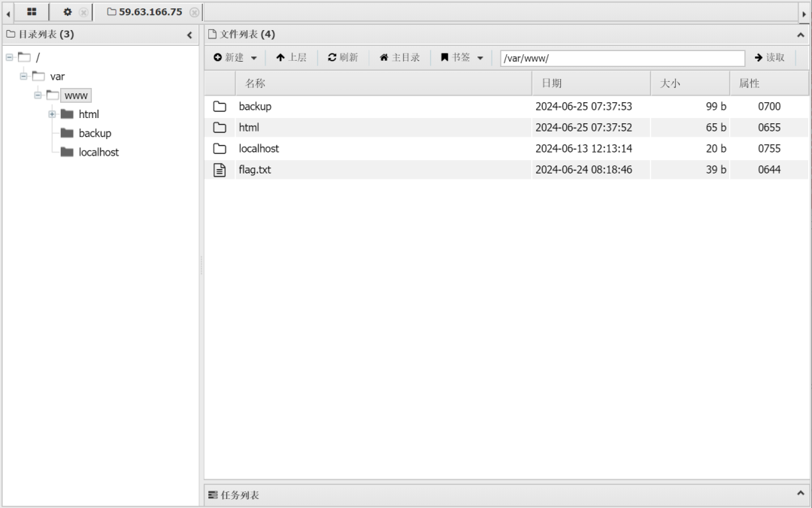Click the panel splitter handle dots
812x508 pixels.
pyautogui.click(x=201, y=265)
